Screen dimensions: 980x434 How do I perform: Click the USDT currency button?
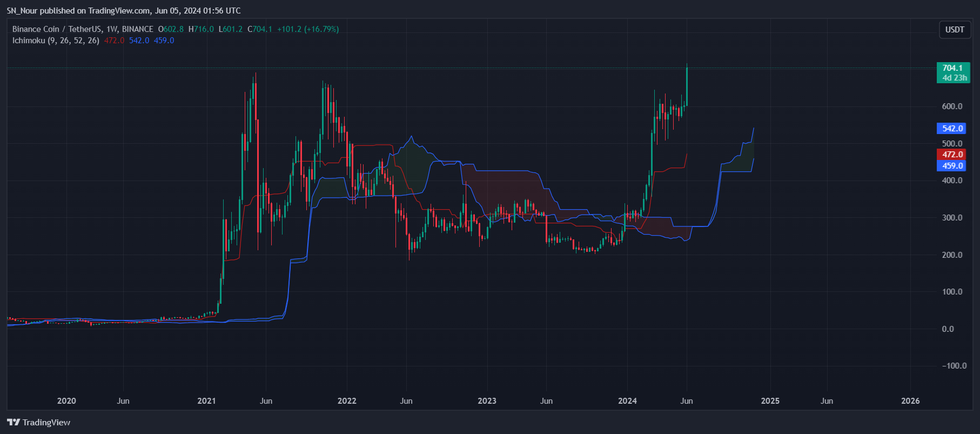click(955, 30)
